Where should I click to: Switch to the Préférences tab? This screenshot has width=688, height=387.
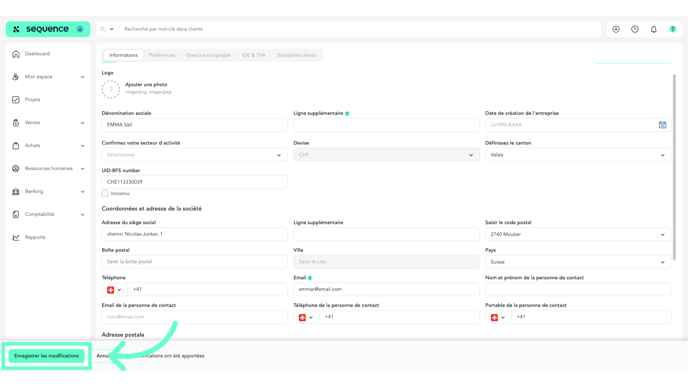162,55
